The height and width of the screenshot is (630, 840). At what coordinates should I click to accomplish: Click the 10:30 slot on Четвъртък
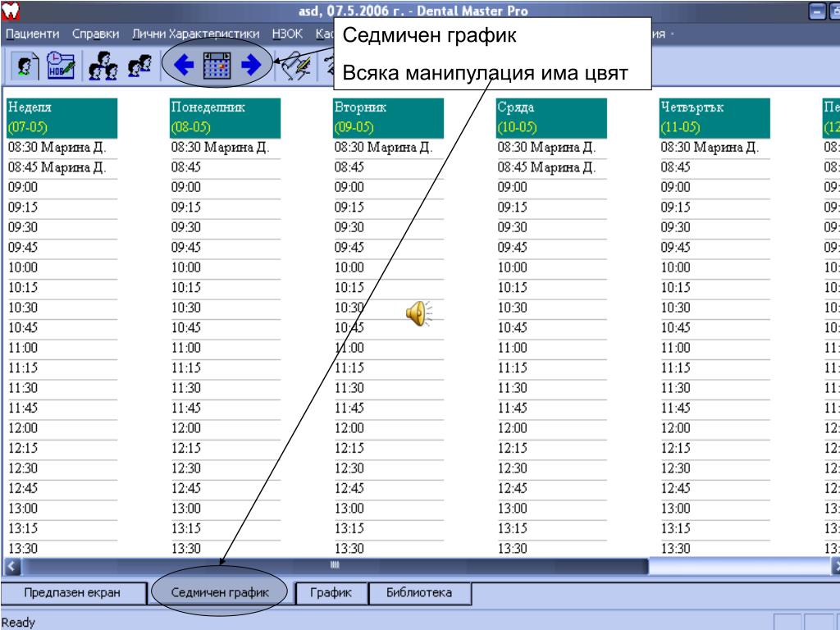pos(714,308)
